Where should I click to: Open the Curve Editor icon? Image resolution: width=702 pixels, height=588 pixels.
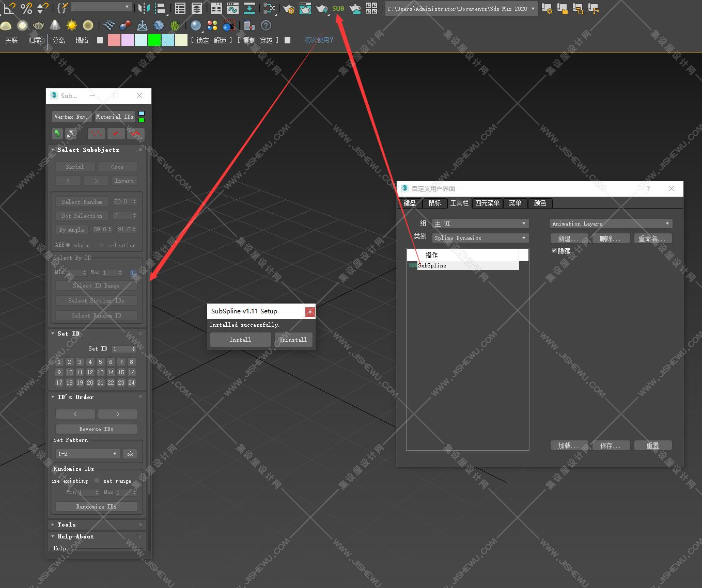click(232, 8)
